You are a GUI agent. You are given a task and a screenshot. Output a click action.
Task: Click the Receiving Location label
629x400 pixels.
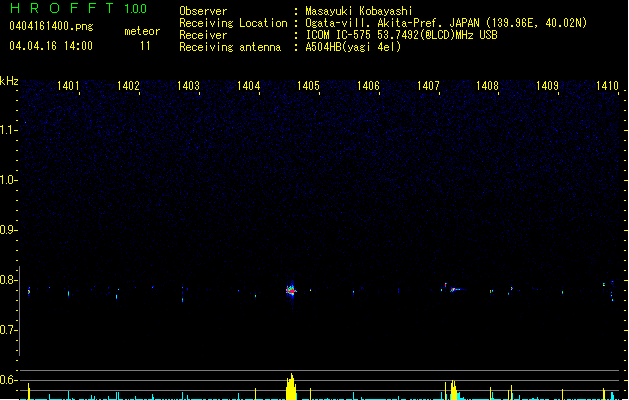click(x=233, y=23)
